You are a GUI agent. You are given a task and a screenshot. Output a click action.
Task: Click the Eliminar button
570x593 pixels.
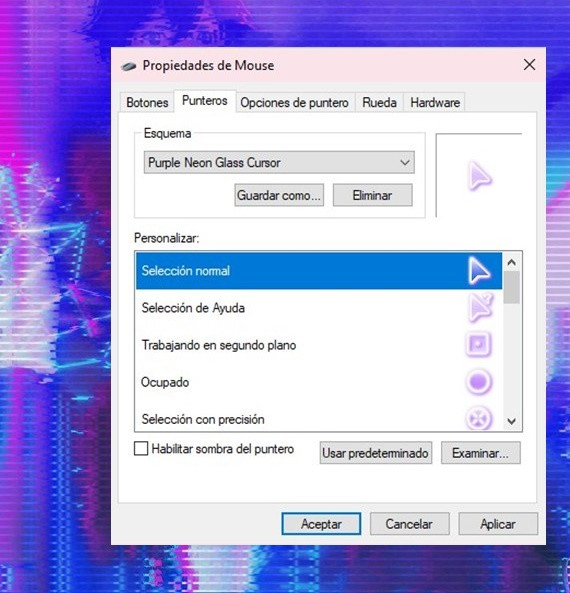coord(373,195)
